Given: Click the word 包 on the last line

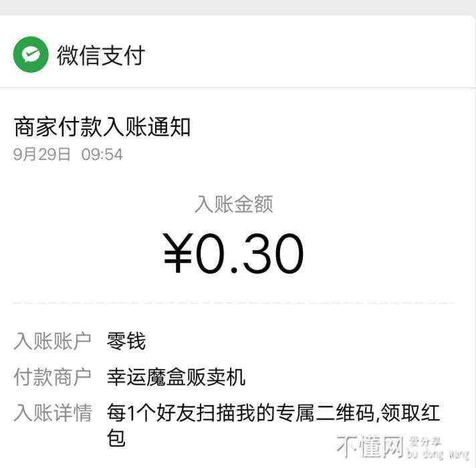Looking at the screenshot, I should click(116, 439).
